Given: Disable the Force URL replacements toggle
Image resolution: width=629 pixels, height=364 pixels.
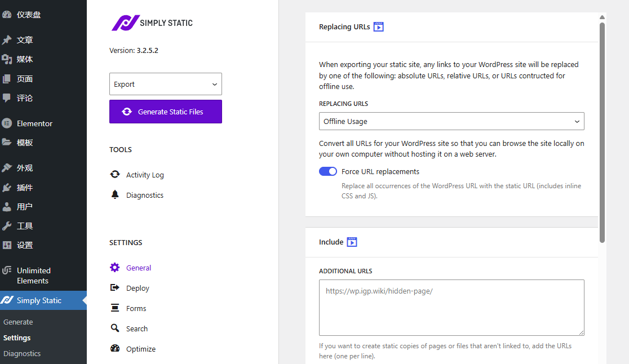Looking at the screenshot, I should pos(328,171).
